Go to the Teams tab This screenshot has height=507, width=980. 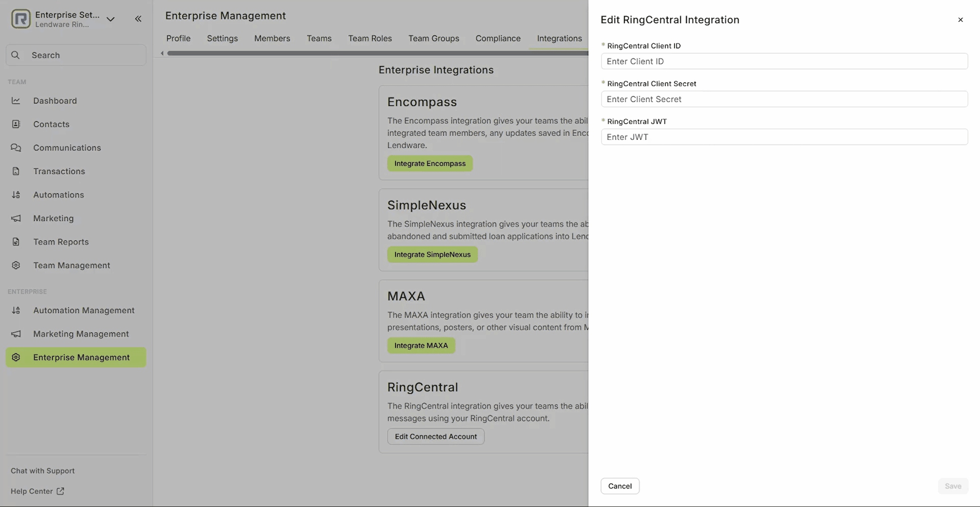(x=319, y=39)
